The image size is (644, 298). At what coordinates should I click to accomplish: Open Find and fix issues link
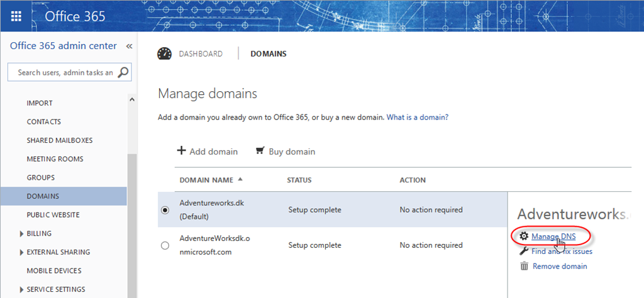point(562,251)
